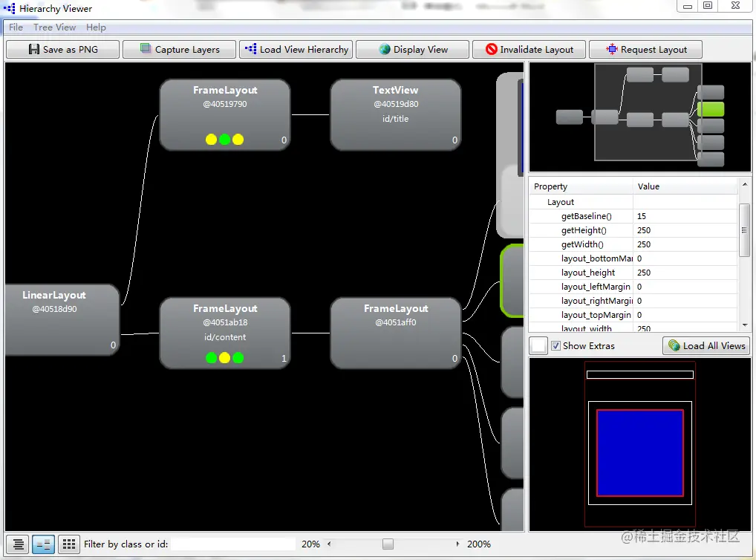Click the Save as PNG button
756x560 pixels.
62,49
